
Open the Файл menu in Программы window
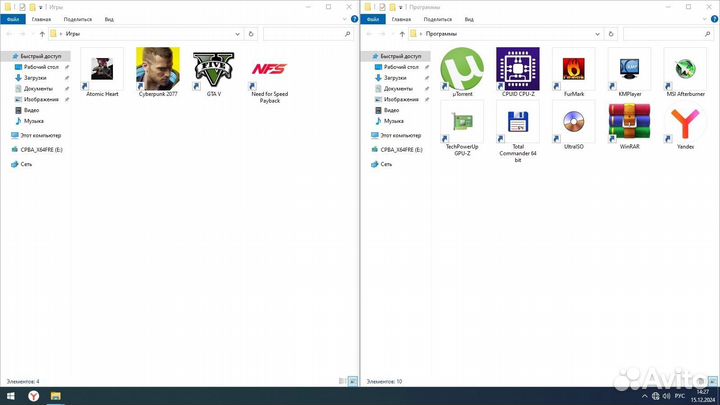[373, 19]
